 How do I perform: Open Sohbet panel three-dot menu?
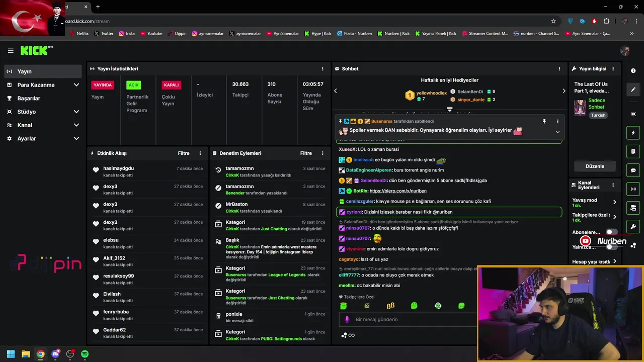559,69
